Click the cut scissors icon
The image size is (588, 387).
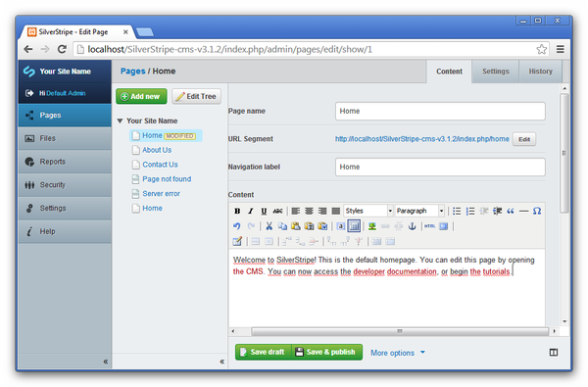click(x=269, y=226)
